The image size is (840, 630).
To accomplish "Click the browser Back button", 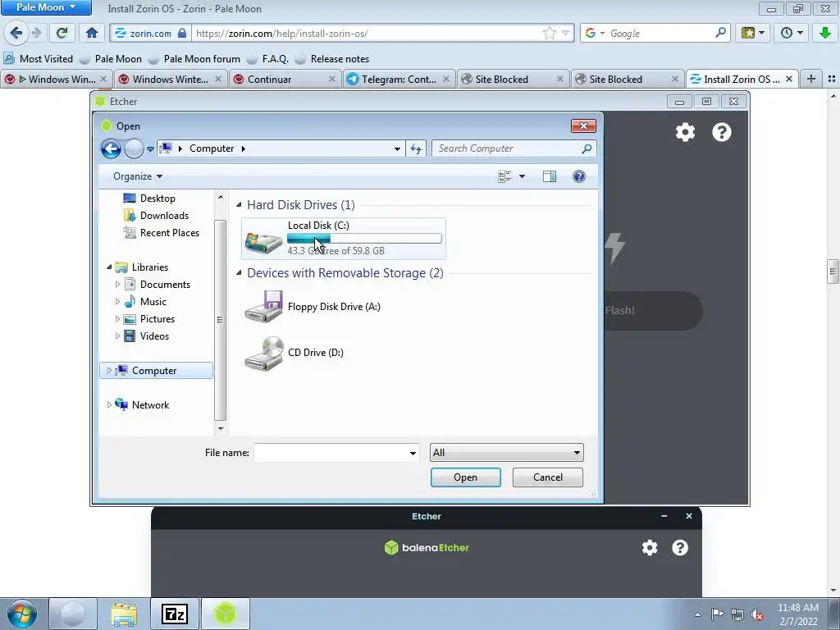I will tap(16, 33).
